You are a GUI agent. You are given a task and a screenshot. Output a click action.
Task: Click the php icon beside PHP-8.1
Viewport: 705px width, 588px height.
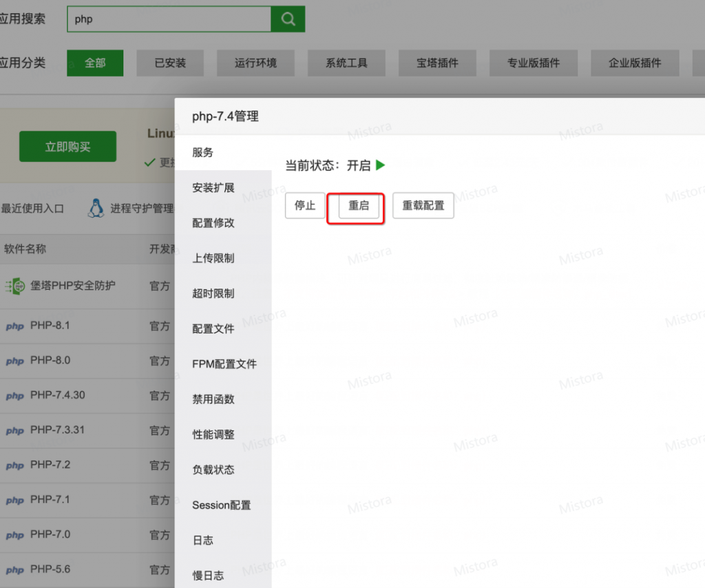coord(15,326)
